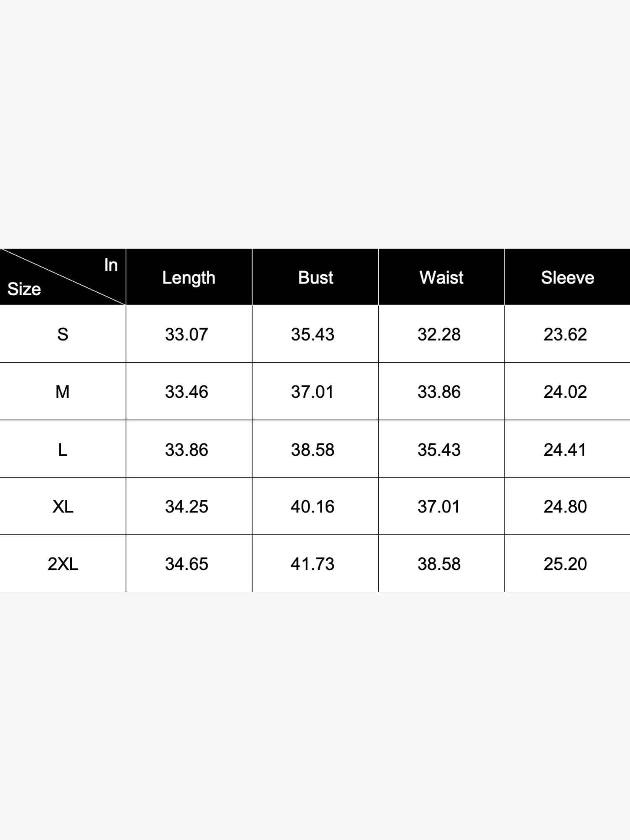Click the 24.02 sleeve cell
Screen dimensions: 630x840
click(x=565, y=392)
